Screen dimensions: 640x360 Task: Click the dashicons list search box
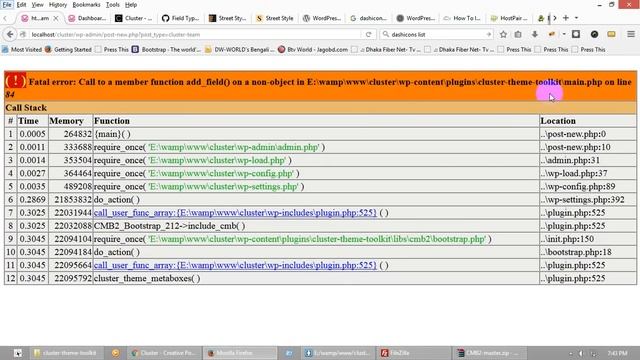435,35
